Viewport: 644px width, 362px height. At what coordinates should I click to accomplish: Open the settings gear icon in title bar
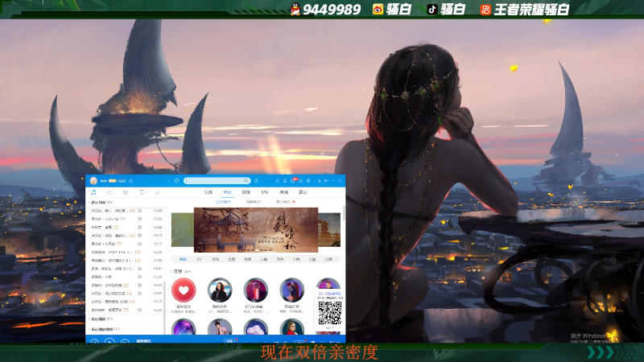pos(308,180)
